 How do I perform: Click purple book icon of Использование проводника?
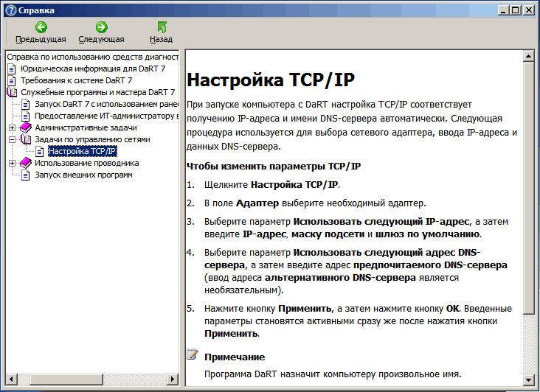(26, 163)
